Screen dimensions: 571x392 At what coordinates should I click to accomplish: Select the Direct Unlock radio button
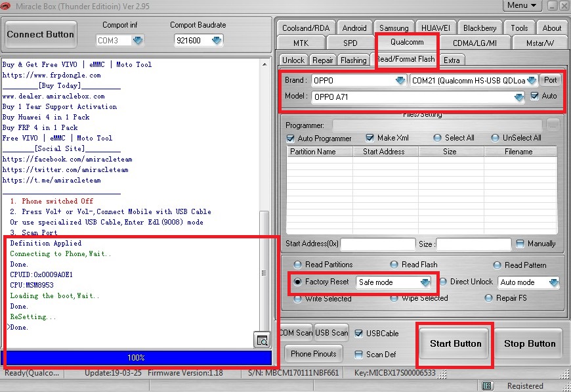(x=443, y=282)
